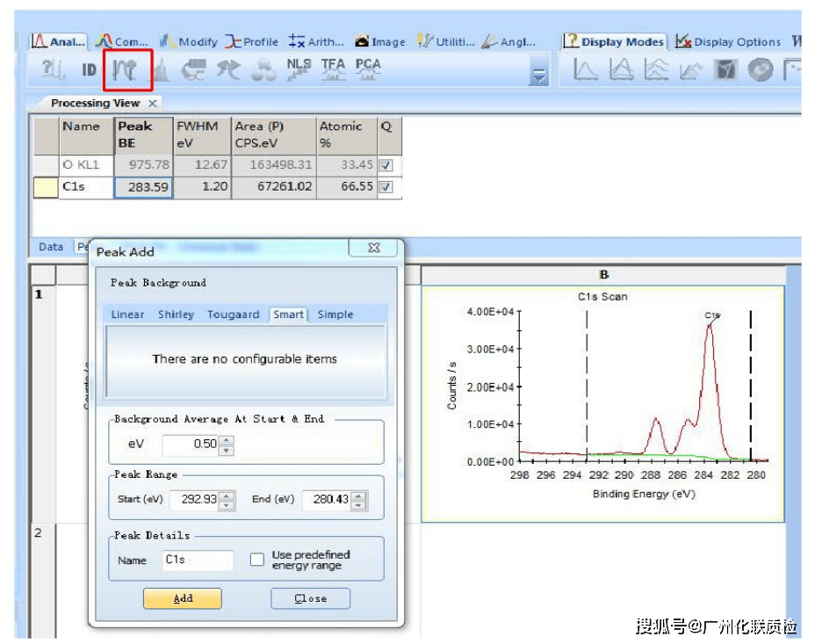Close the Processing View tab
Image resolution: width=815 pixels, height=644 pixels.
152,104
